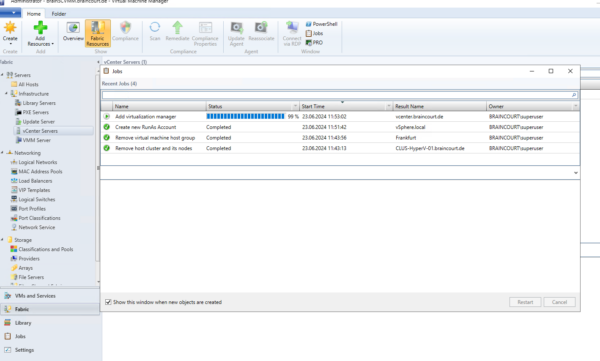This screenshot has width=600, height=361.
Task: Open the Create ribbon button
Action: click(x=10, y=33)
